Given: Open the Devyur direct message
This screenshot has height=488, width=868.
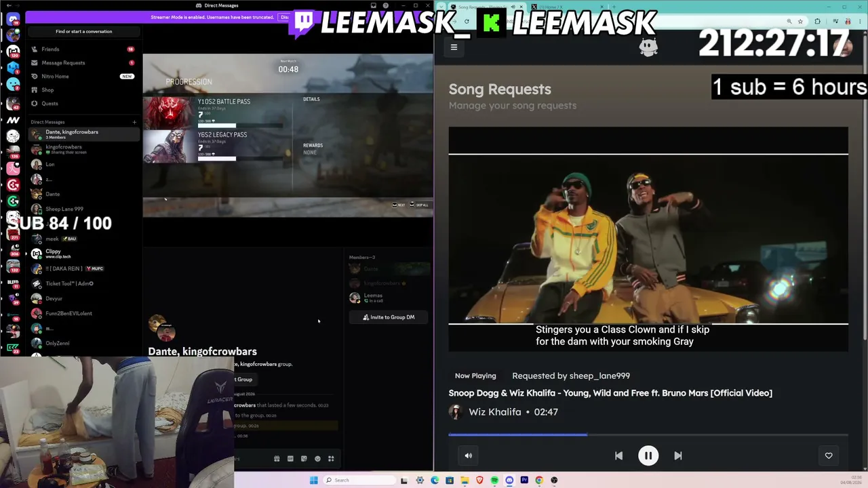Looking at the screenshot, I should (84, 298).
